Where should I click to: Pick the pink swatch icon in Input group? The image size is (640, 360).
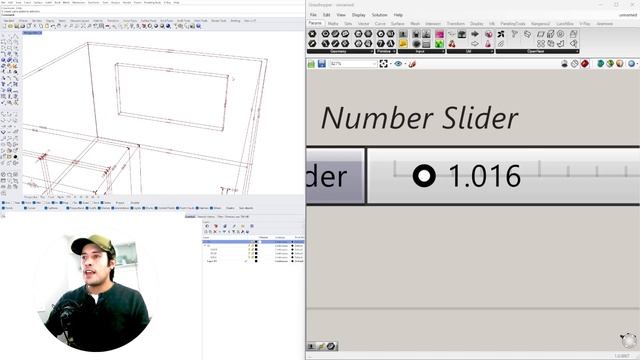point(440,34)
